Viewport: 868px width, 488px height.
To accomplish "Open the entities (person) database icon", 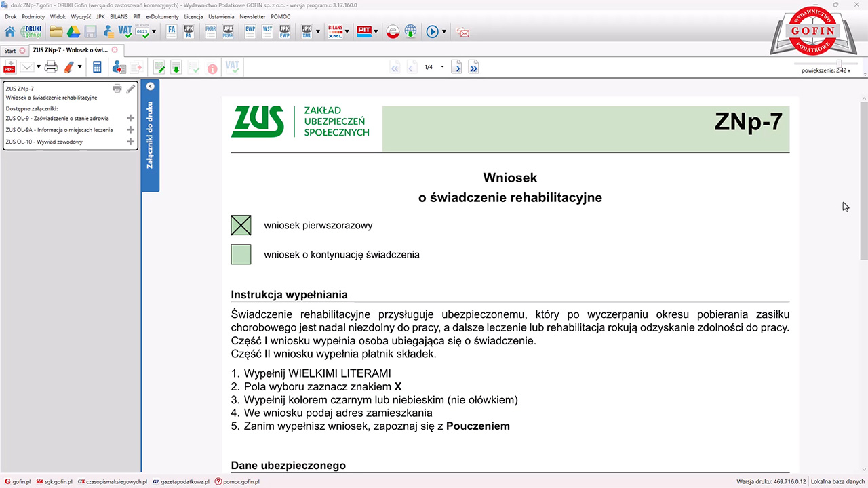I will point(108,31).
